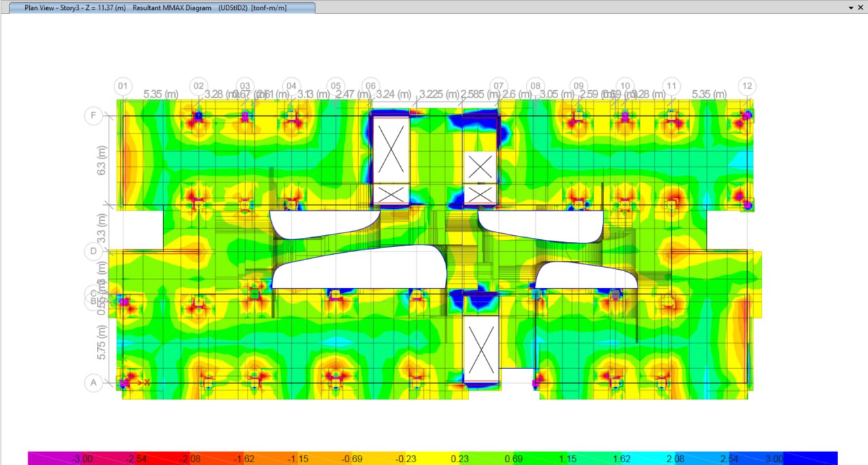This screenshot has width=868, height=465.
Task: Click grid bubble 12
Action: pos(747,86)
